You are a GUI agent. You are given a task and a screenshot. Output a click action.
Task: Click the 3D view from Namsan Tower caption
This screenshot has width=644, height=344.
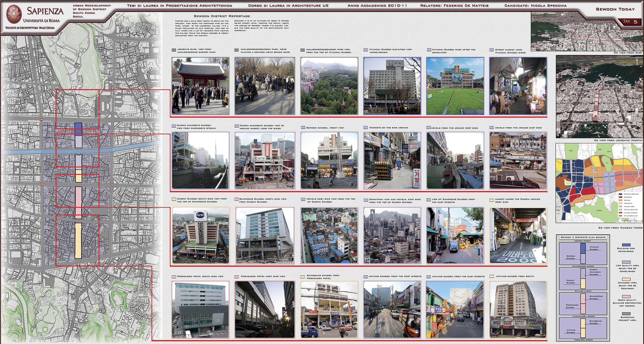click(x=620, y=228)
